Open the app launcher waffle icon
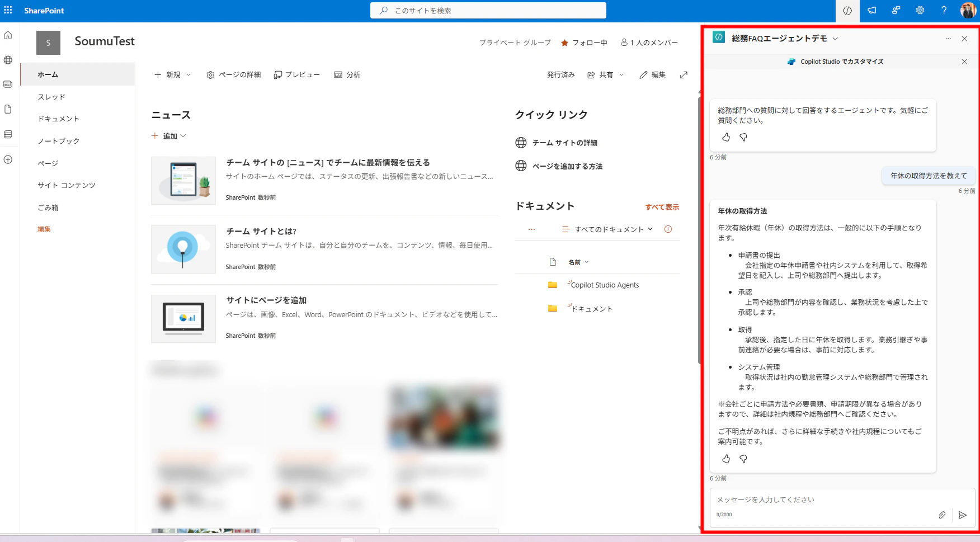980x542 pixels. [x=8, y=10]
